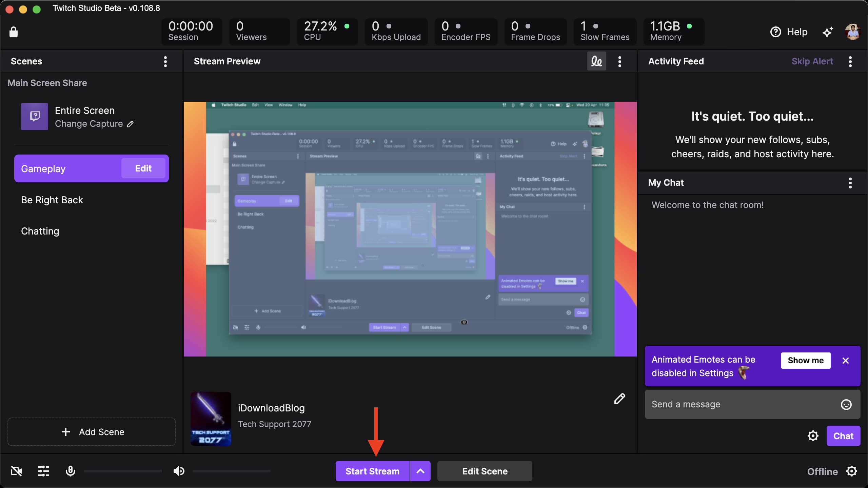Click Frame Drops stat
868x488 pixels.
pyautogui.click(x=535, y=32)
